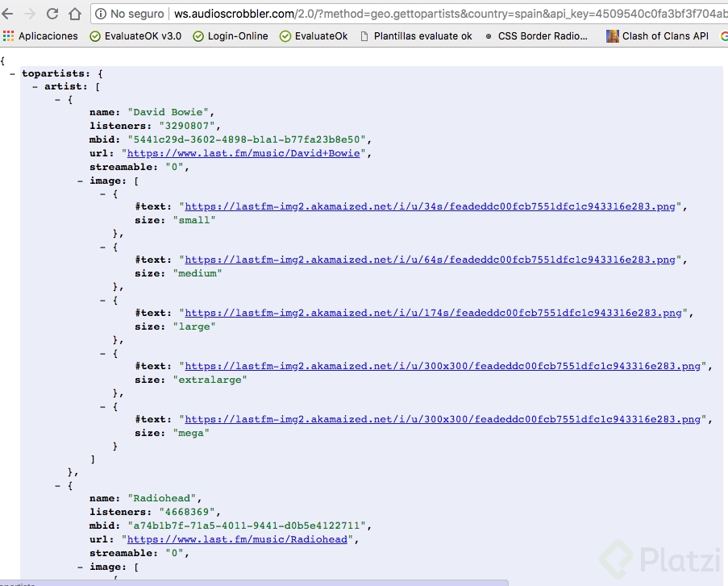This screenshot has height=586, width=728.
Task: Click the forward navigation arrow
Action: pyautogui.click(x=30, y=14)
